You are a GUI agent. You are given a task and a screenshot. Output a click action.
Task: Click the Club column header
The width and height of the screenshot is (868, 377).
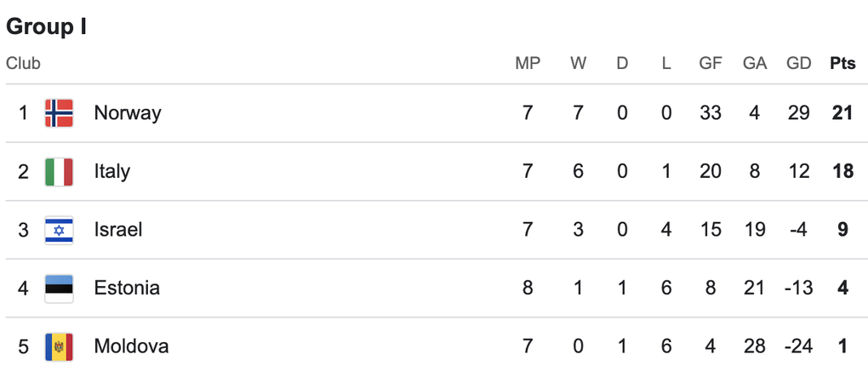[x=23, y=64]
